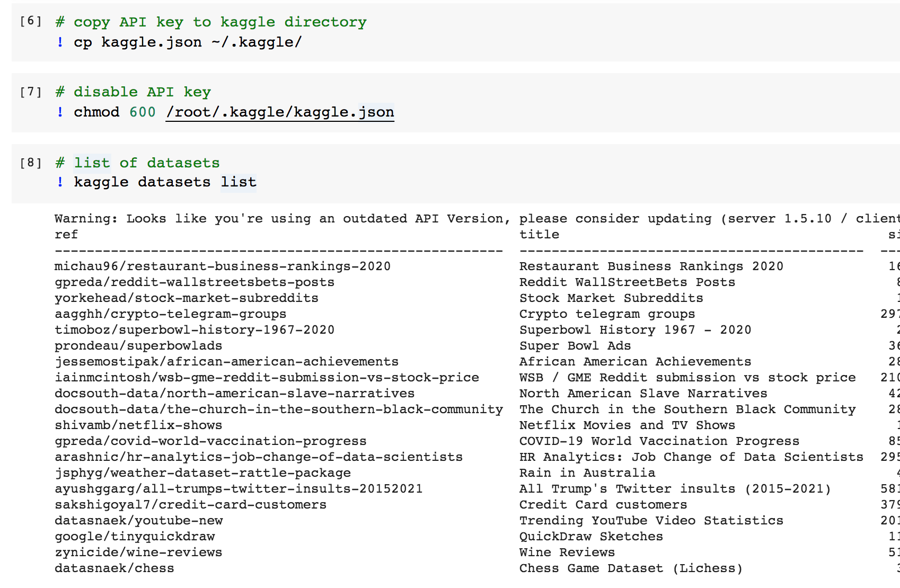Viewport: 900px width, 588px height.
Task: Select jsphyg/weather-dataset-rattle-package ref
Action: tap(202, 473)
